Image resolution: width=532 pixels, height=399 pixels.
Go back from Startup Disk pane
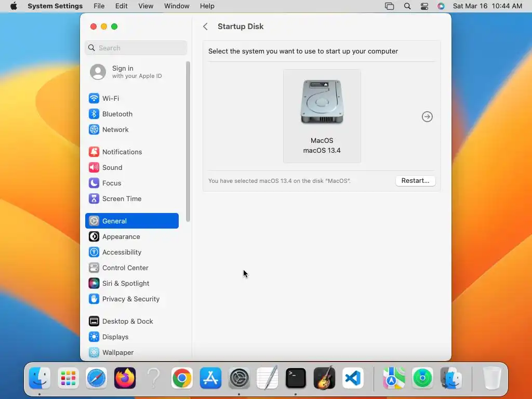click(x=205, y=26)
